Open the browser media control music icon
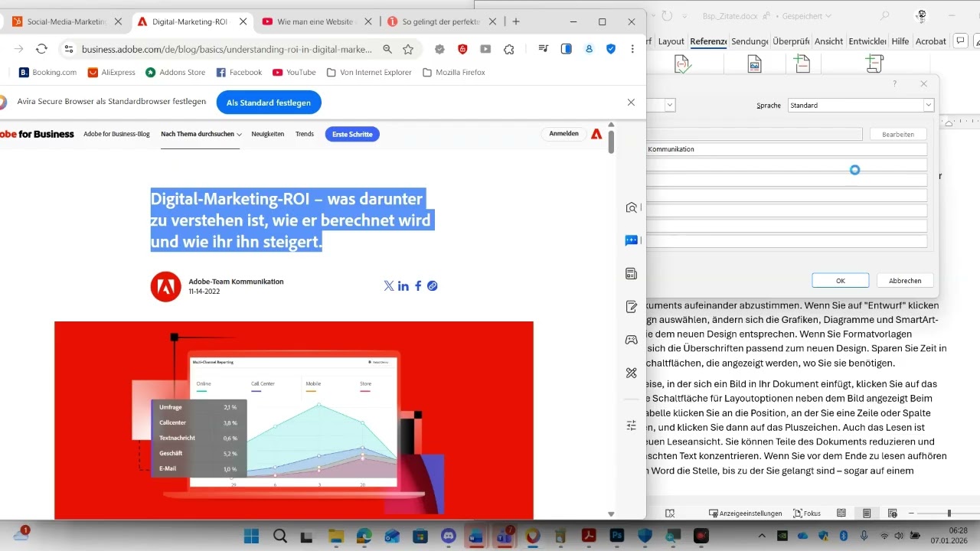This screenshot has width=980, height=551. pos(543,49)
